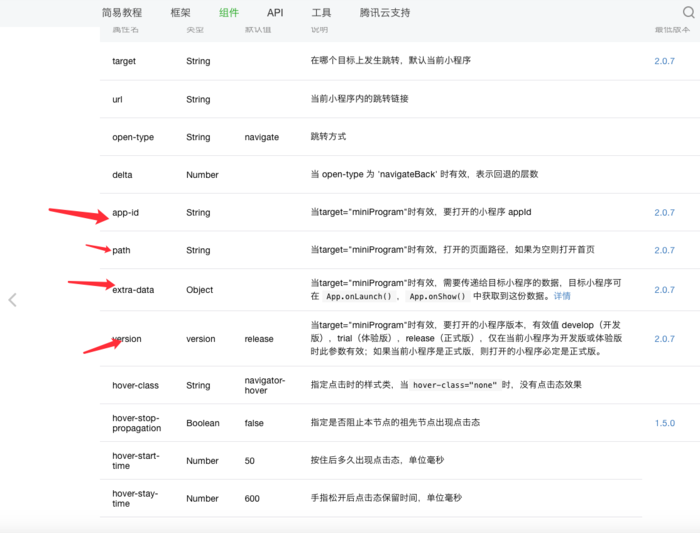Select the hover-class attribute name
This screenshot has width=700, height=533.
click(136, 385)
